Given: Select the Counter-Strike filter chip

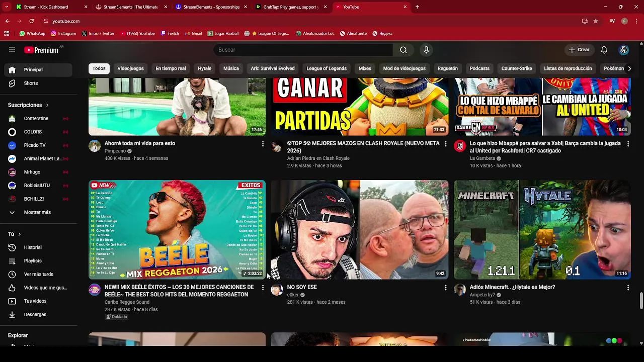Looking at the screenshot, I should (517, 68).
